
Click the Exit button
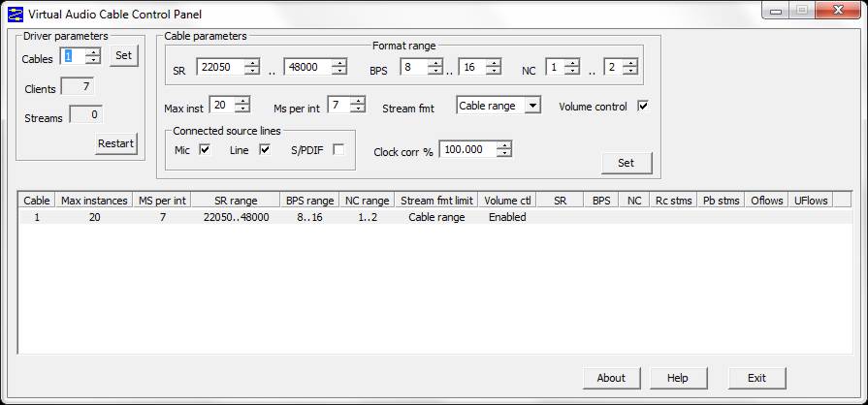click(756, 378)
